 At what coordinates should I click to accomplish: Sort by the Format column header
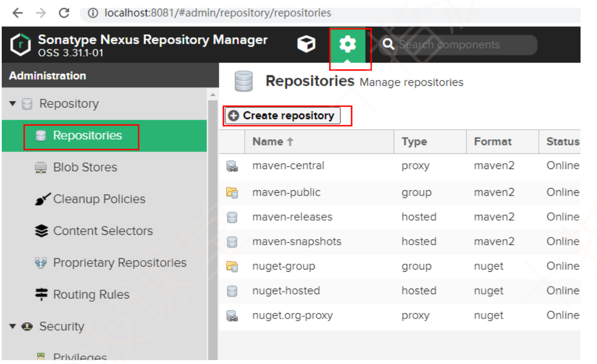[x=503, y=142]
